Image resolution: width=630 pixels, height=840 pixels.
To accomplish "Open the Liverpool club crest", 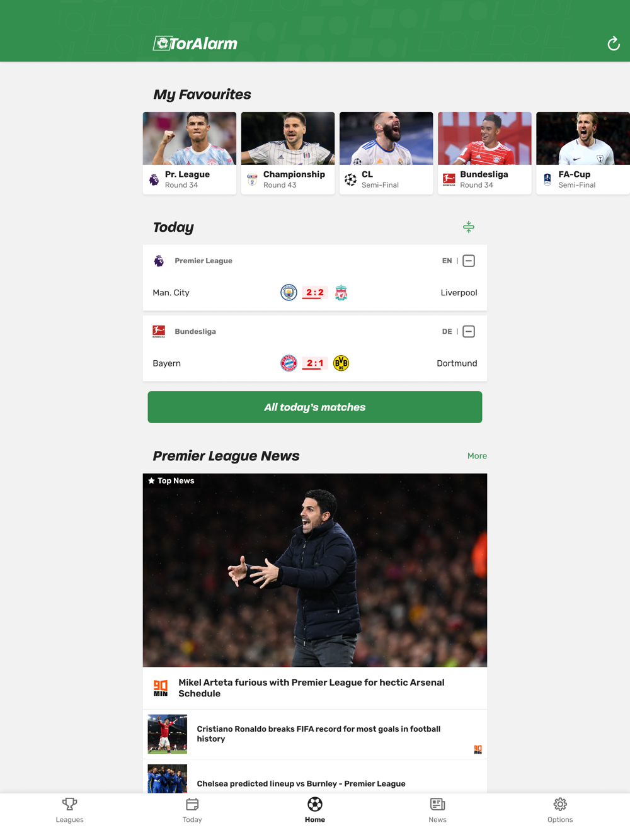I will (x=341, y=293).
